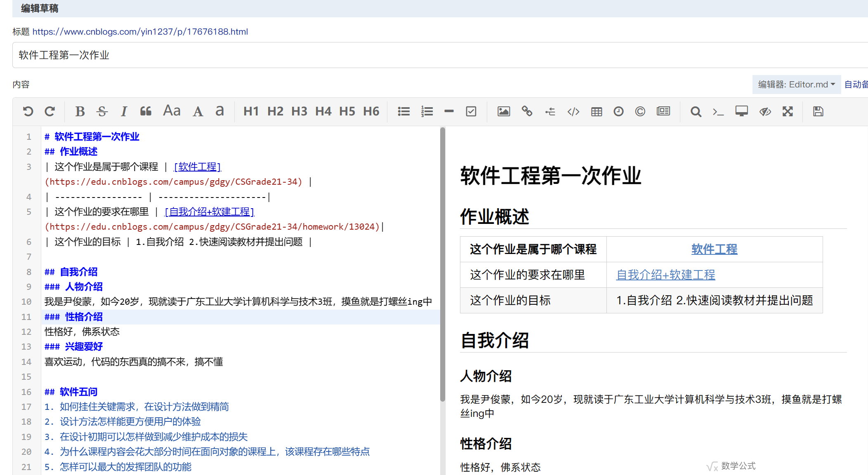
Task: Open the 软件工程 link in preview
Action: tap(714, 249)
